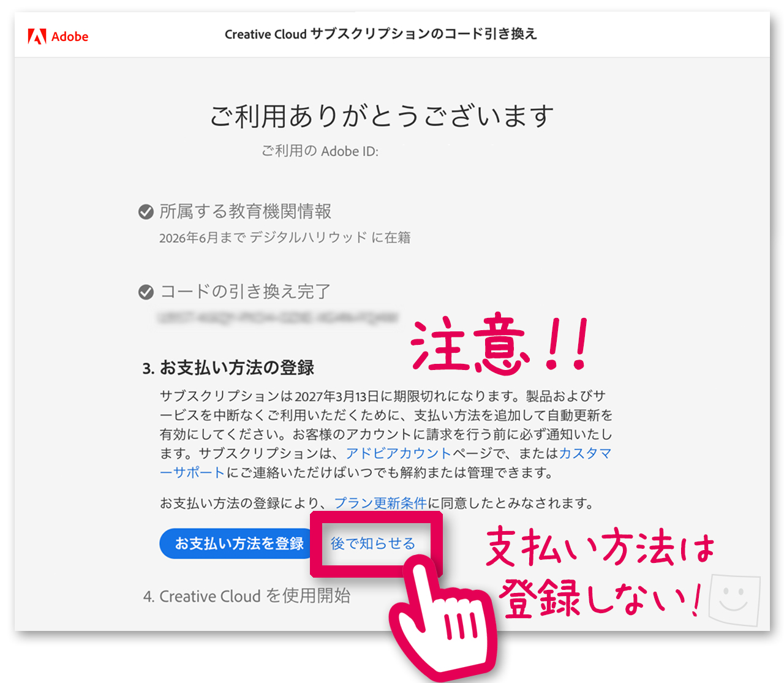Click the 後で知らせる link
This screenshot has height=683, width=784.
click(x=373, y=543)
